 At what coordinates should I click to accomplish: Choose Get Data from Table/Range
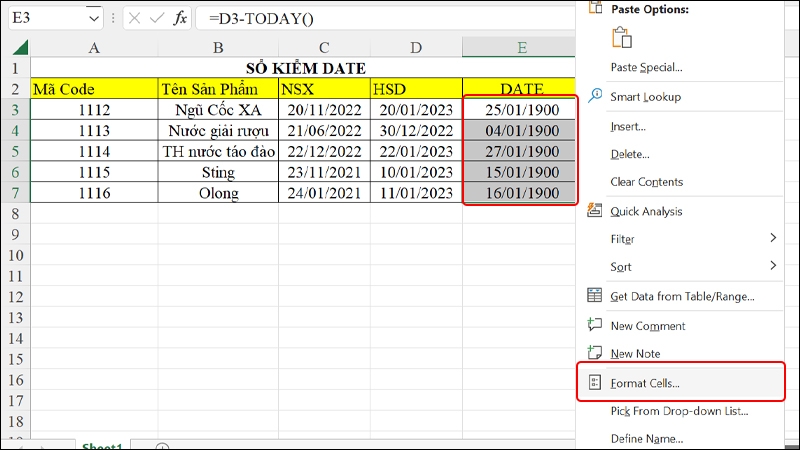[x=682, y=296]
